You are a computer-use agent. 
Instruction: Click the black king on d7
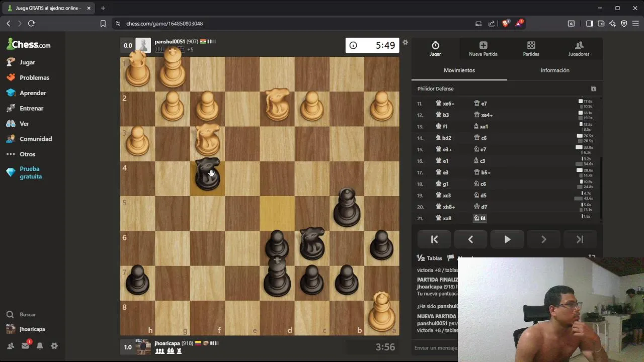pos(277,277)
